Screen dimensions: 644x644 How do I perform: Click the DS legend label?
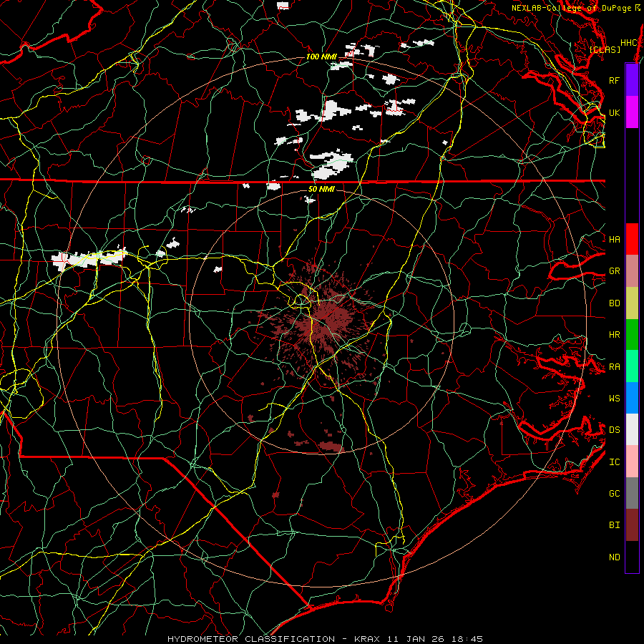point(614,430)
